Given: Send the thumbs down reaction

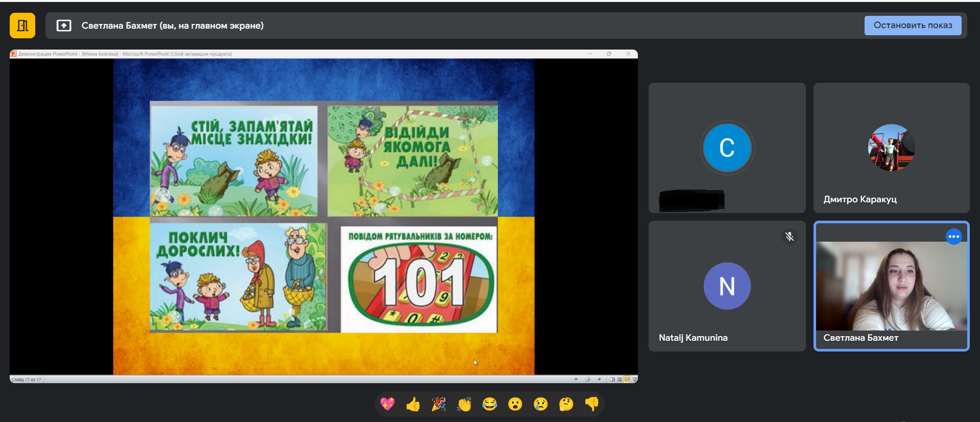Looking at the screenshot, I should tap(591, 404).
